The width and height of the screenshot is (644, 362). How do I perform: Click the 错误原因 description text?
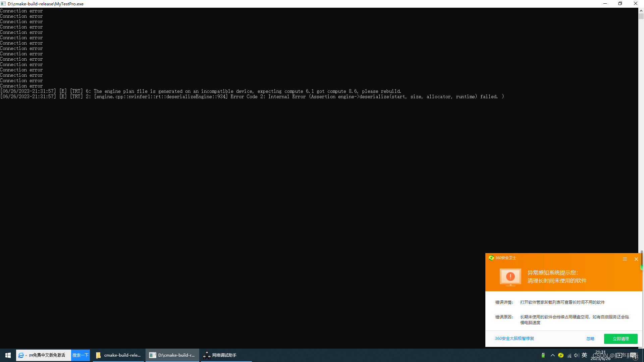tap(575, 320)
